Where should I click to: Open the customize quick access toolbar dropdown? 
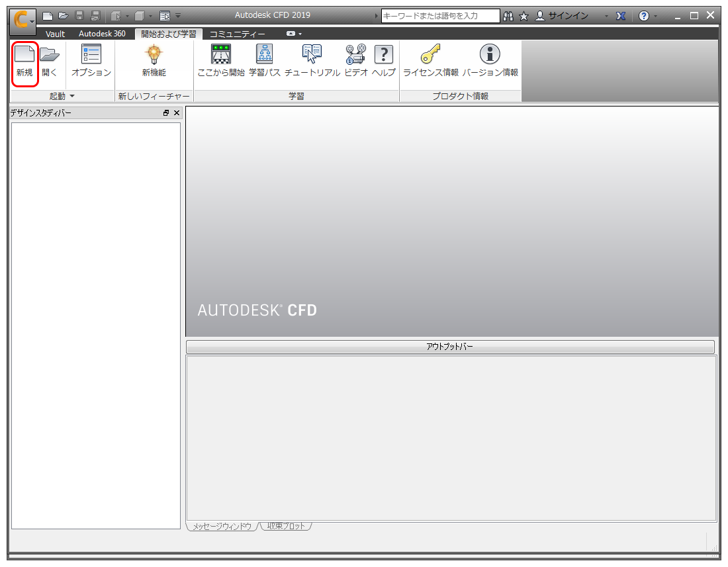coord(178,17)
